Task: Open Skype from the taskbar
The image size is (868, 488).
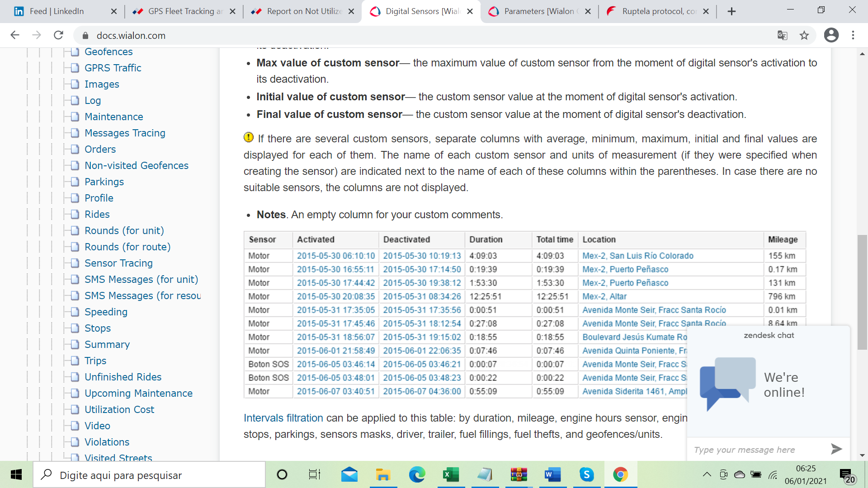Action: click(586, 474)
